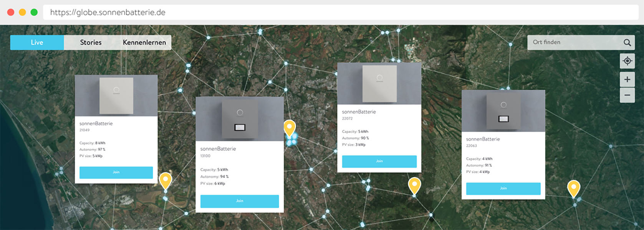Select yellow pin beside card 13100
This screenshot has height=230, width=644.
tap(290, 128)
